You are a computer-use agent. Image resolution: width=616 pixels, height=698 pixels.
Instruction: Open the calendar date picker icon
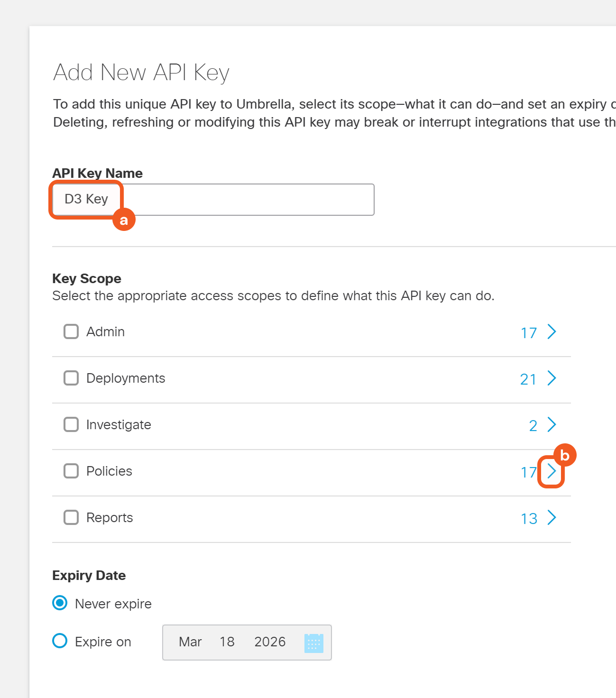(x=313, y=643)
